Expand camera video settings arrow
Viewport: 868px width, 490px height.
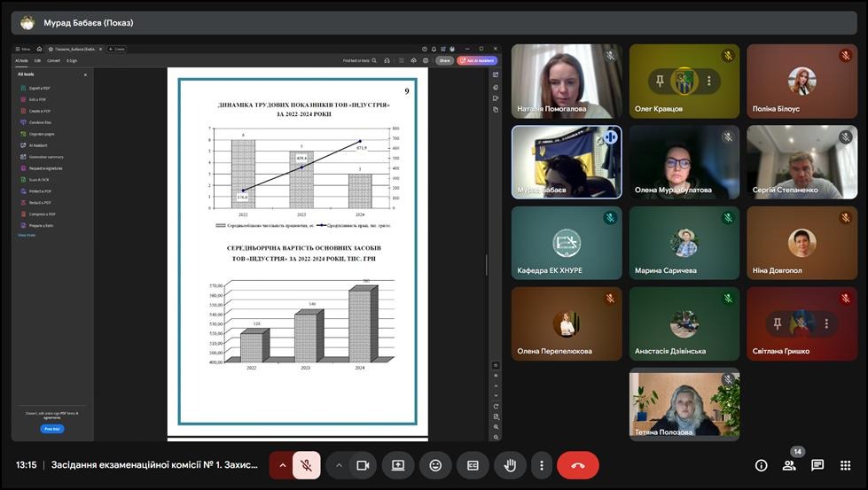[x=339, y=465]
